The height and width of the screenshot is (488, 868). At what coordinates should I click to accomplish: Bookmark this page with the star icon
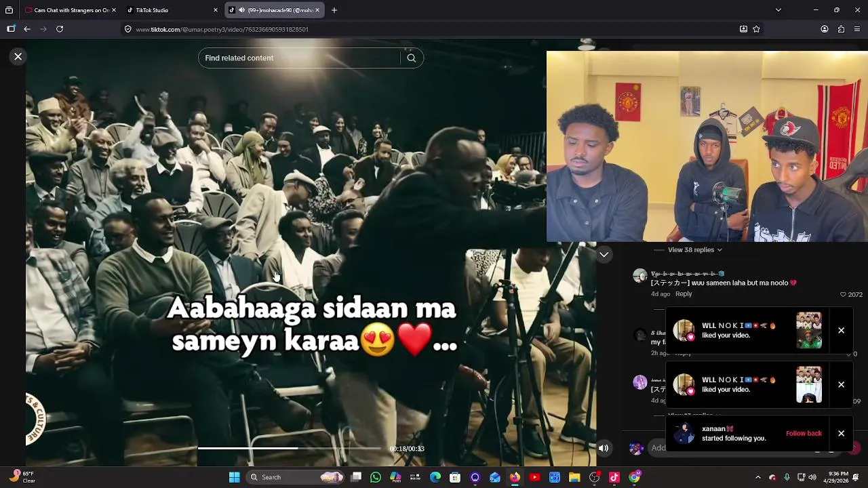tap(756, 29)
